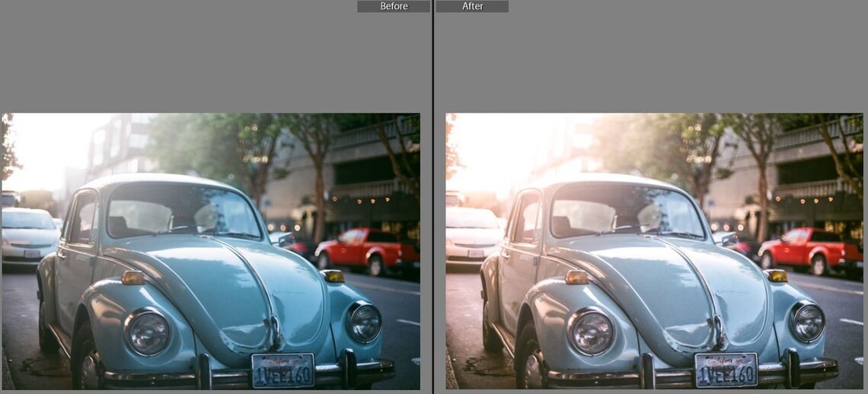Click the license plate in the Before photo
The image size is (868, 394).
click(x=282, y=370)
